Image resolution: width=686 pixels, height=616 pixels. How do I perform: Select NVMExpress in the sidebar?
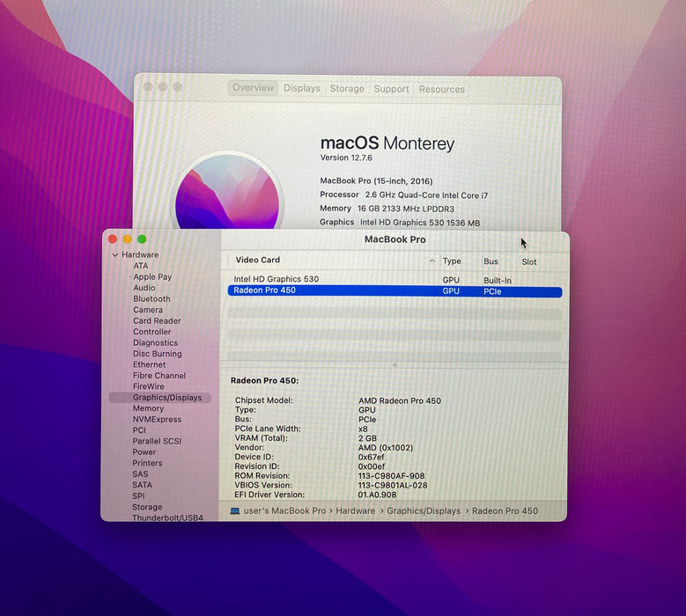(157, 419)
